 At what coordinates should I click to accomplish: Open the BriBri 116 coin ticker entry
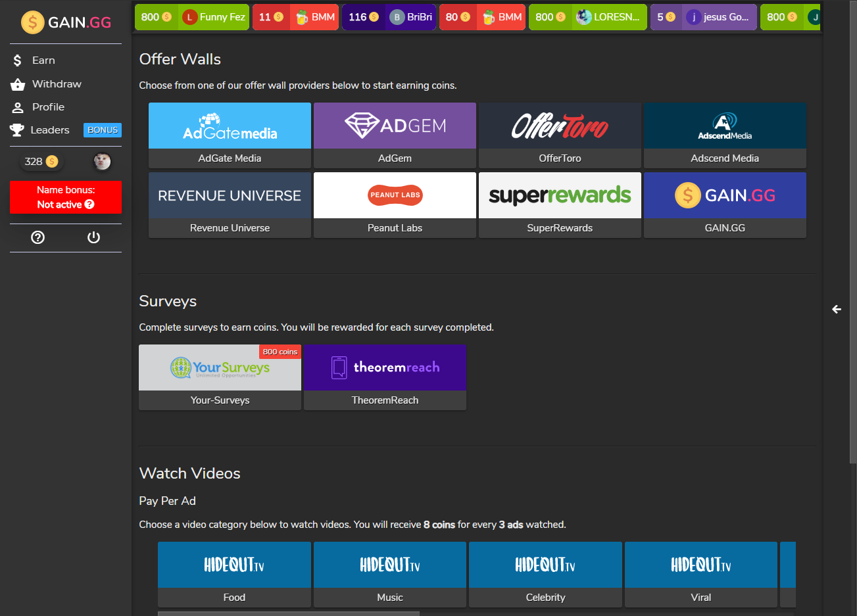[389, 17]
